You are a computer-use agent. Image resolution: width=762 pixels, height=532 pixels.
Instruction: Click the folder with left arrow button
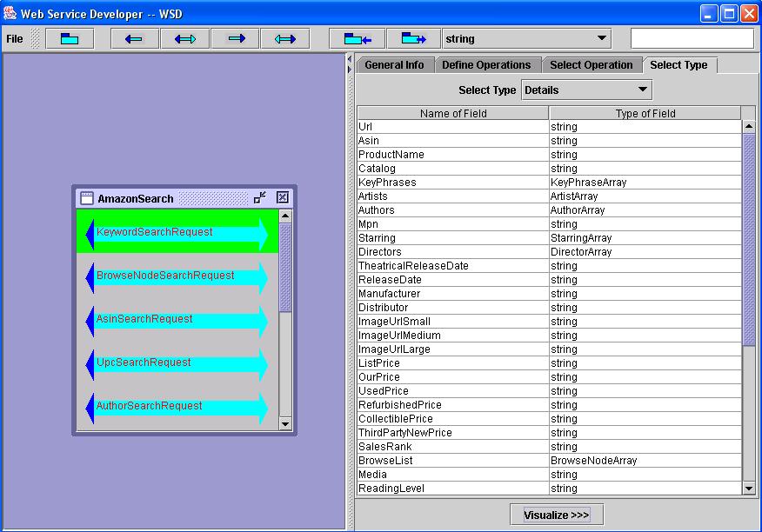click(358, 39)
